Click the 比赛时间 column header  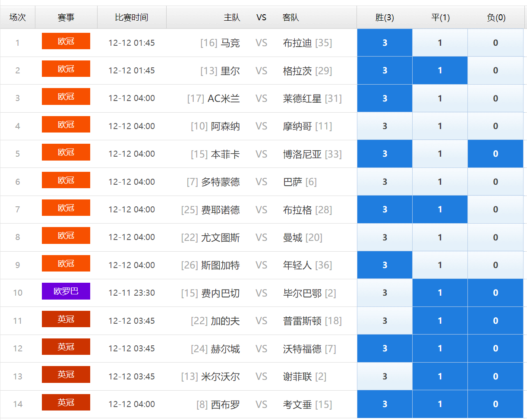point(132,18)
